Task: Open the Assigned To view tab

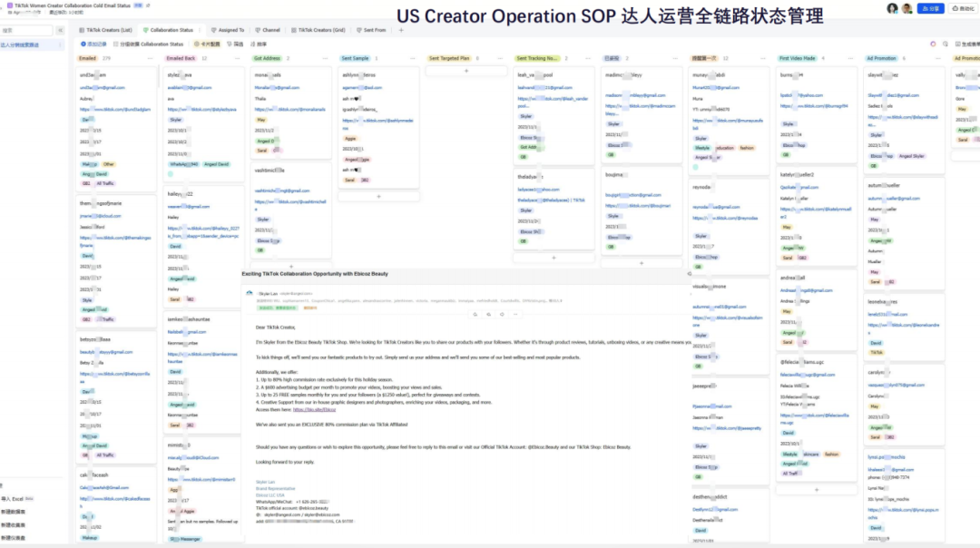Action: pyautogui.click(x=228, y=30)
